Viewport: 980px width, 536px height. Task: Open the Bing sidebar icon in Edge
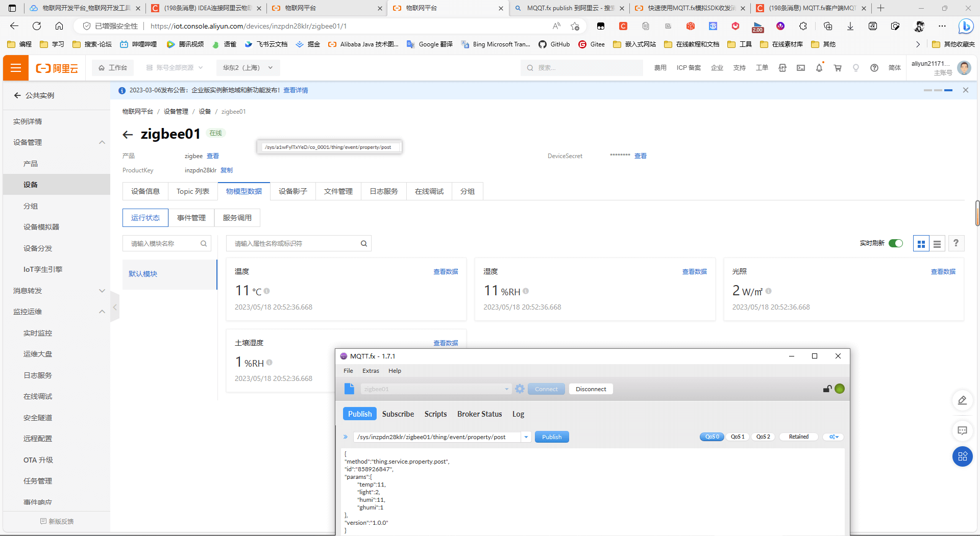[966, 26]
